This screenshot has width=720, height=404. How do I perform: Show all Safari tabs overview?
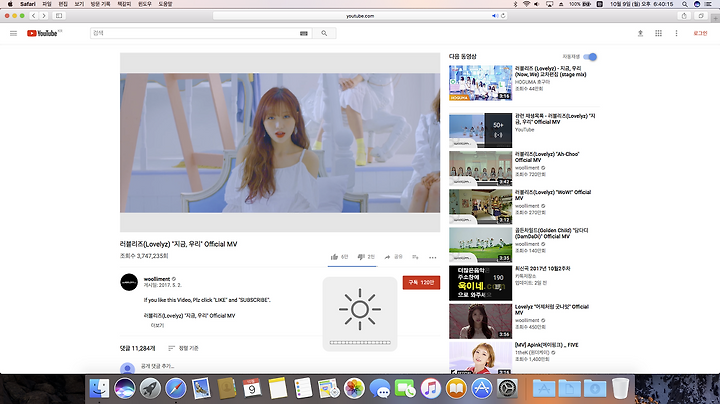point(701,16)
